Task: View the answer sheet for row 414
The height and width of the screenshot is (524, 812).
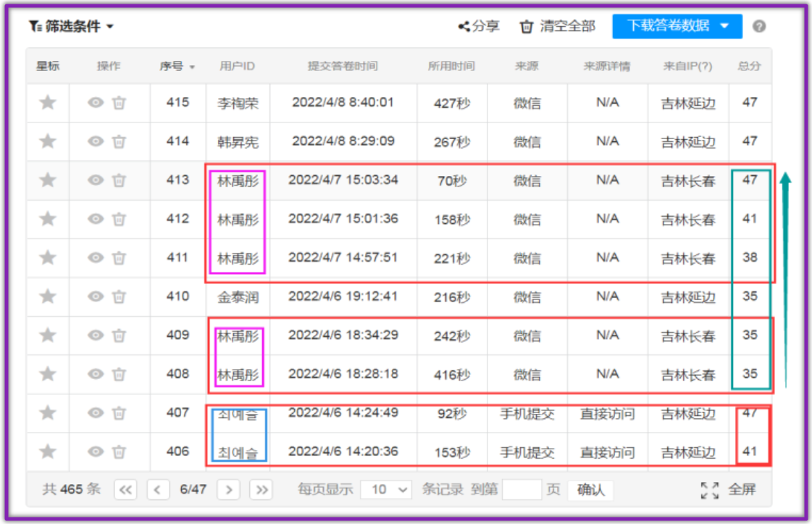Action: [96, 141]
